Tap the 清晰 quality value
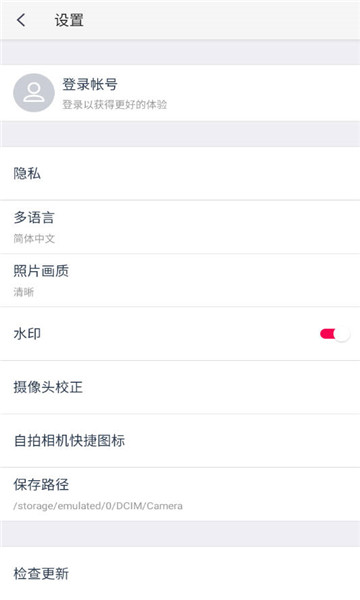 click(x=24, y=292)
